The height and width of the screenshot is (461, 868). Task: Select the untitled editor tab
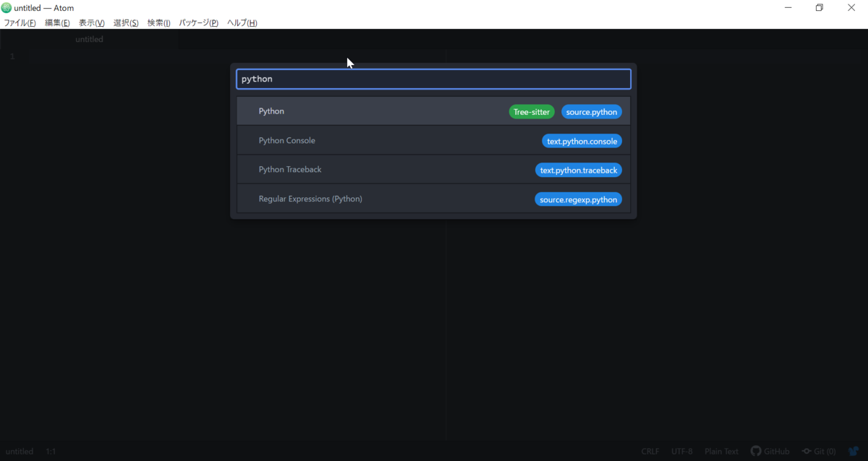[x=89, y=39]
